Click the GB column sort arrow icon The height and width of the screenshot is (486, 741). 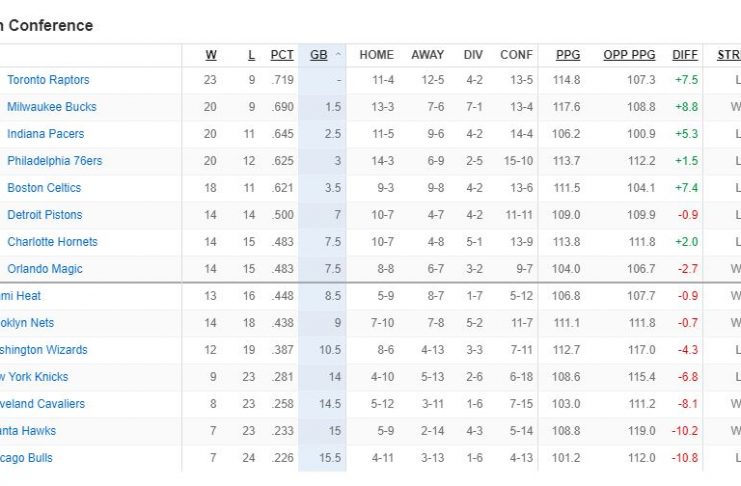tap(338, 55)
